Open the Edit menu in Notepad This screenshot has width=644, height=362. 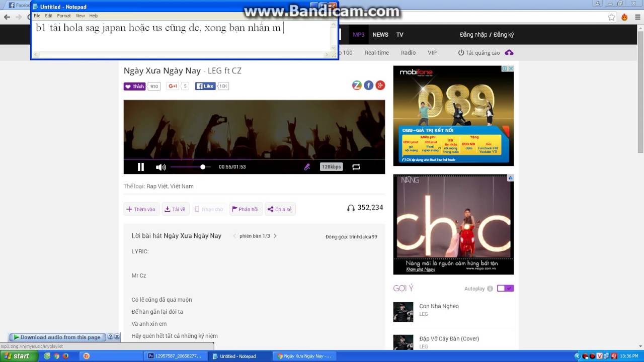[48, 16]
